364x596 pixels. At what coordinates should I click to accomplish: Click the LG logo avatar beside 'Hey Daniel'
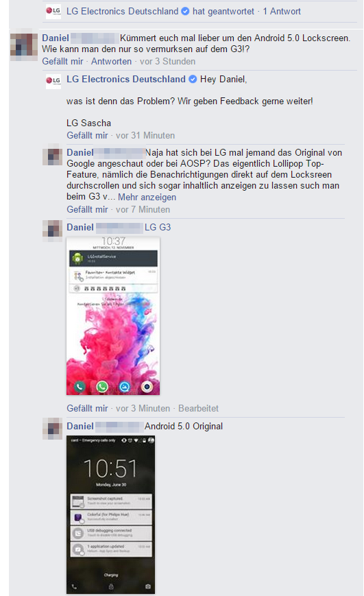(53, 81)
